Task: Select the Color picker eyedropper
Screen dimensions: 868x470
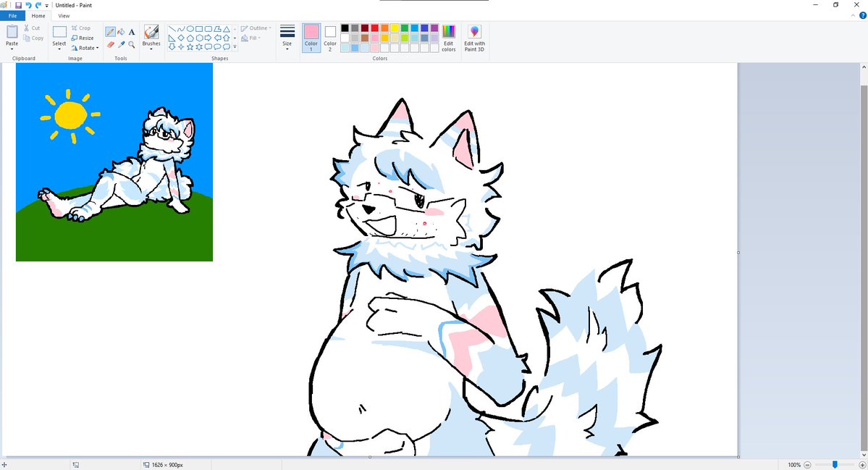Action: pyautogui.click(x=121, y=43)
